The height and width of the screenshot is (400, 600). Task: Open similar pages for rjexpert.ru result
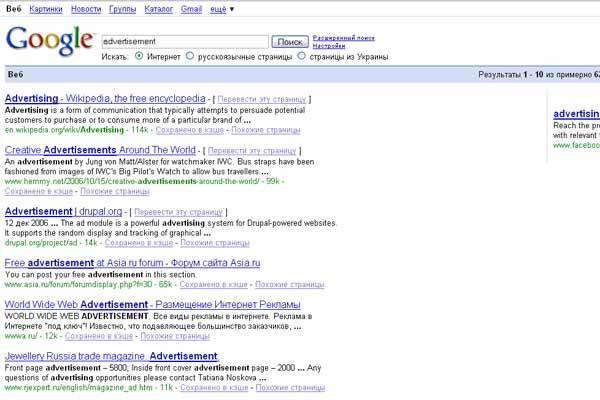click(x=290, y=388)
